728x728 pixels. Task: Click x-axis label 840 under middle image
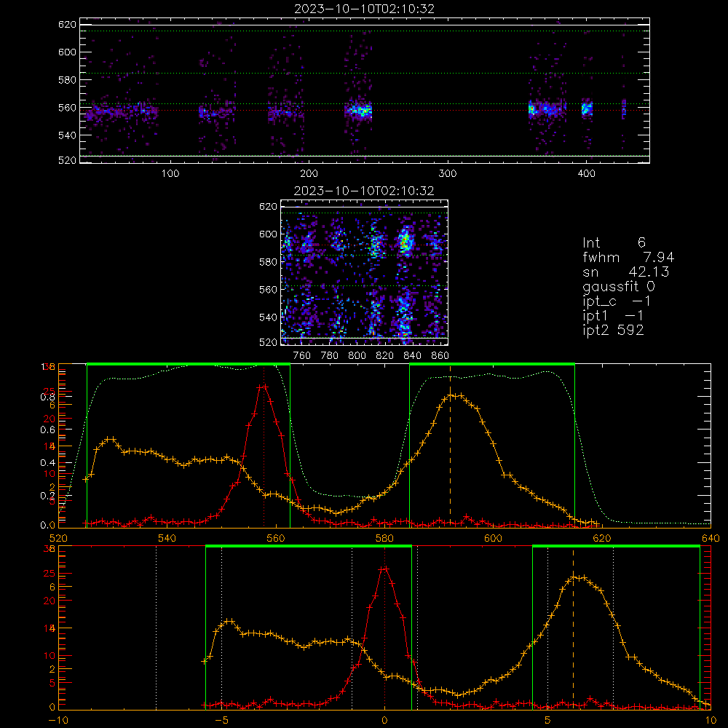412,356
